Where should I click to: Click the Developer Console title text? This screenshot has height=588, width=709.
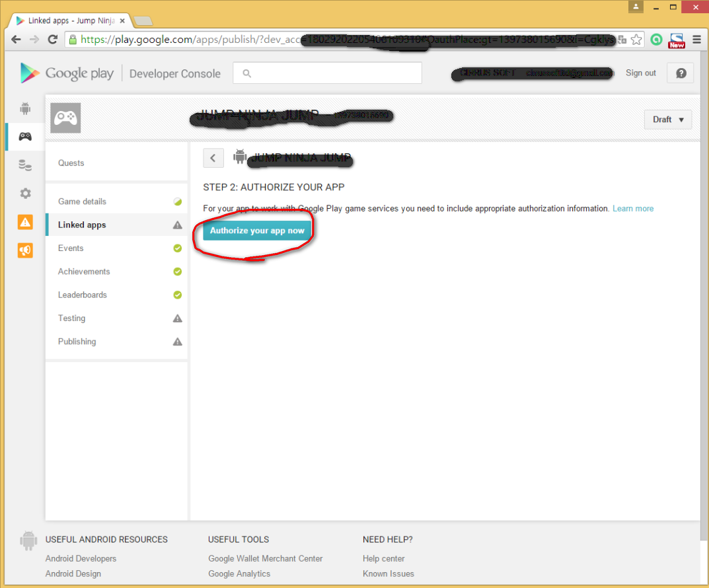pos(175,74)
